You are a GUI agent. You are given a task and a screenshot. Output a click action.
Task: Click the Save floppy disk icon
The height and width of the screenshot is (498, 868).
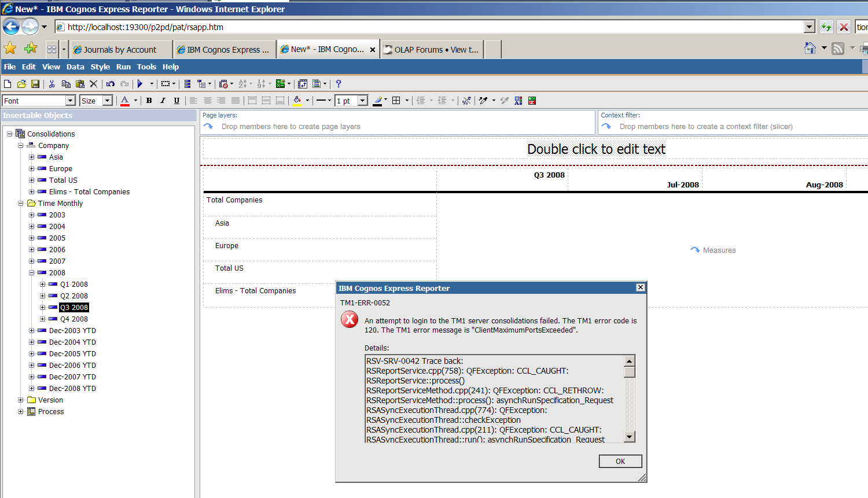point(35,84)
